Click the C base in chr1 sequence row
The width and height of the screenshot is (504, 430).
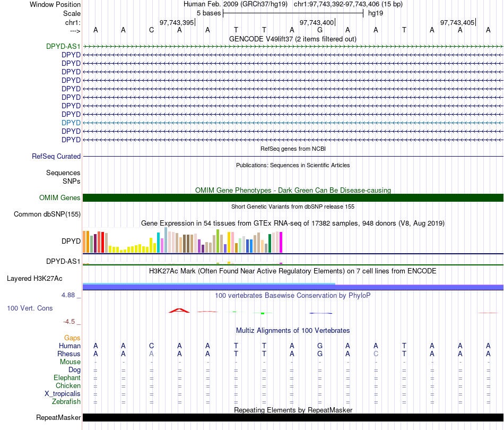coord(151,30)
